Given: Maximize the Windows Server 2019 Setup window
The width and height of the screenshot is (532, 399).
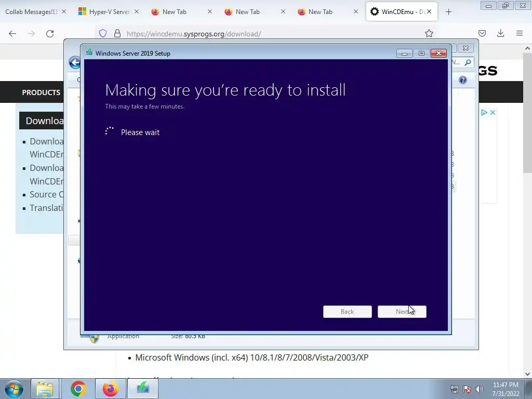Looking at the screenshot, I should [421, 54].
